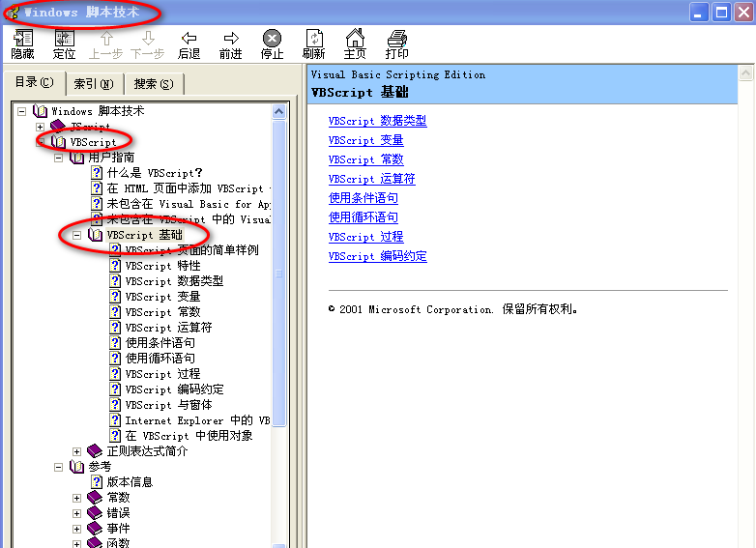Click the 定位 (Locate) toolbar icon
This screenshot has width=756, height=548.
(x=65, y=38)
